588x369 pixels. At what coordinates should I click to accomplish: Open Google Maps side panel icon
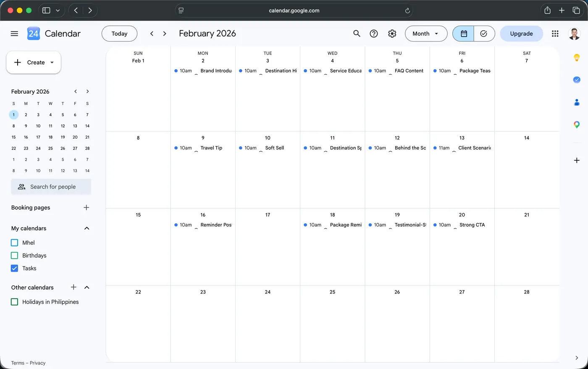coord(577,125)
